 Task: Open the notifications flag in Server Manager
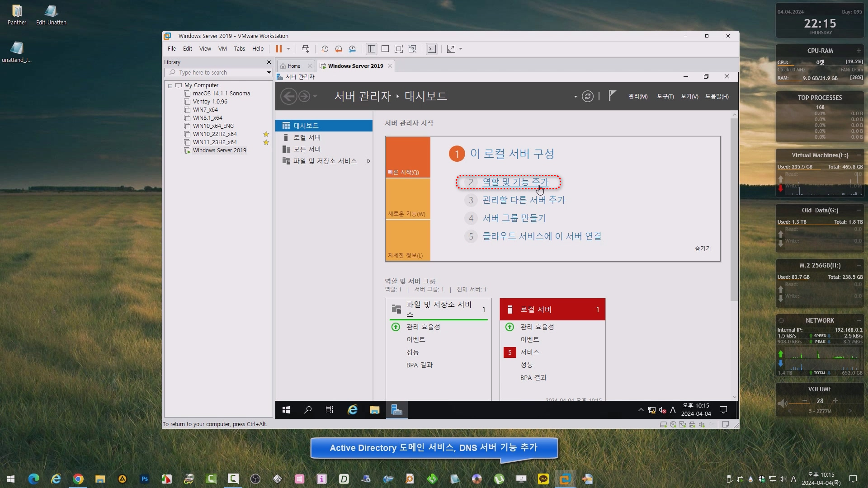click(612, 95)
